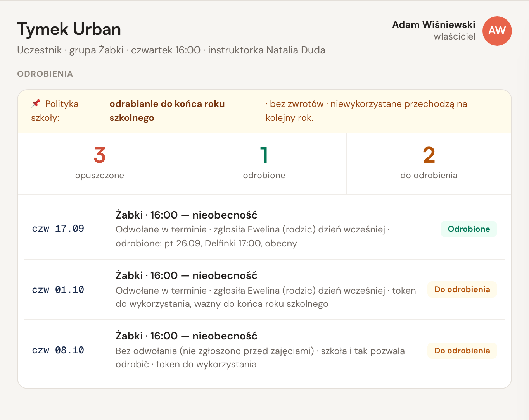Click grupa Żabki in the subtitle
Viewport: 529px width, 420px height.
(96, 50)
